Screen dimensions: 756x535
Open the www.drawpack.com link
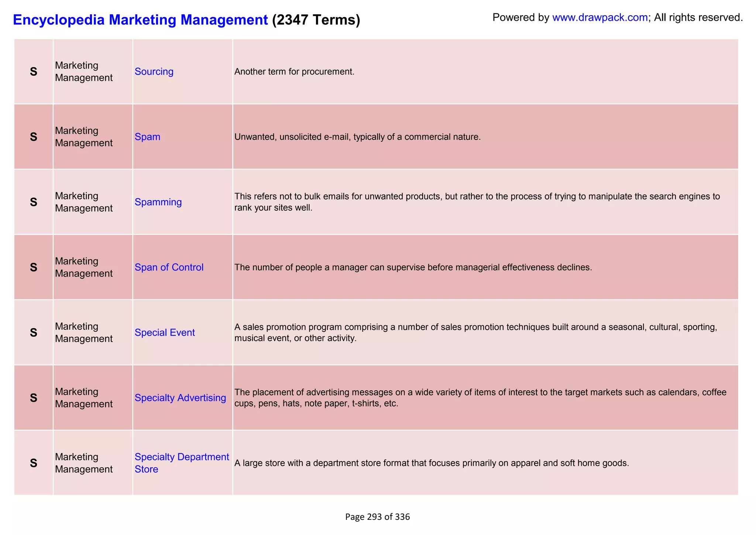600,17
